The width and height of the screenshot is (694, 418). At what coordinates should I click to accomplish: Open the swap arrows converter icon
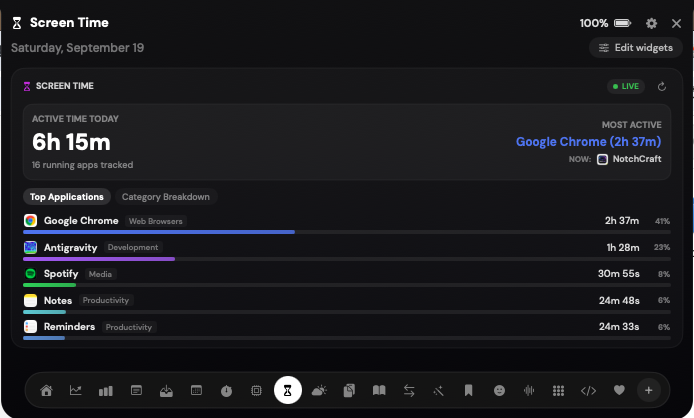click(x=409, y=391)
